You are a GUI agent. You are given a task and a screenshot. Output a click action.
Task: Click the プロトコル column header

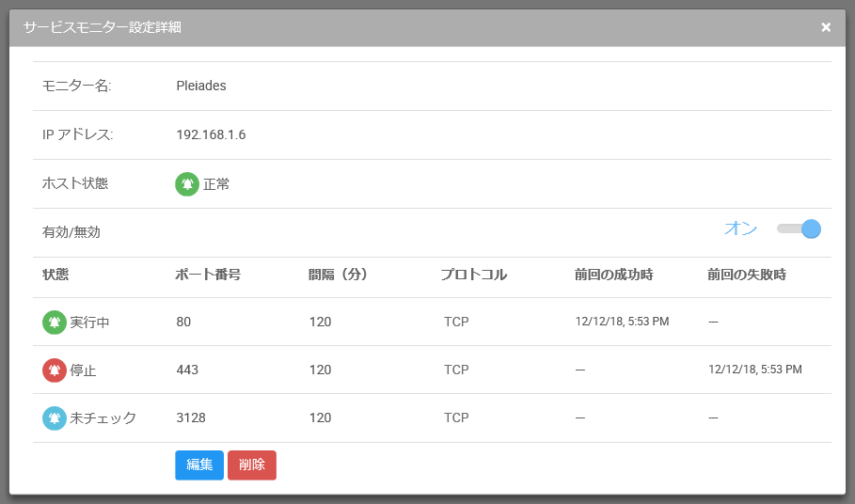(x=474, y=275)
